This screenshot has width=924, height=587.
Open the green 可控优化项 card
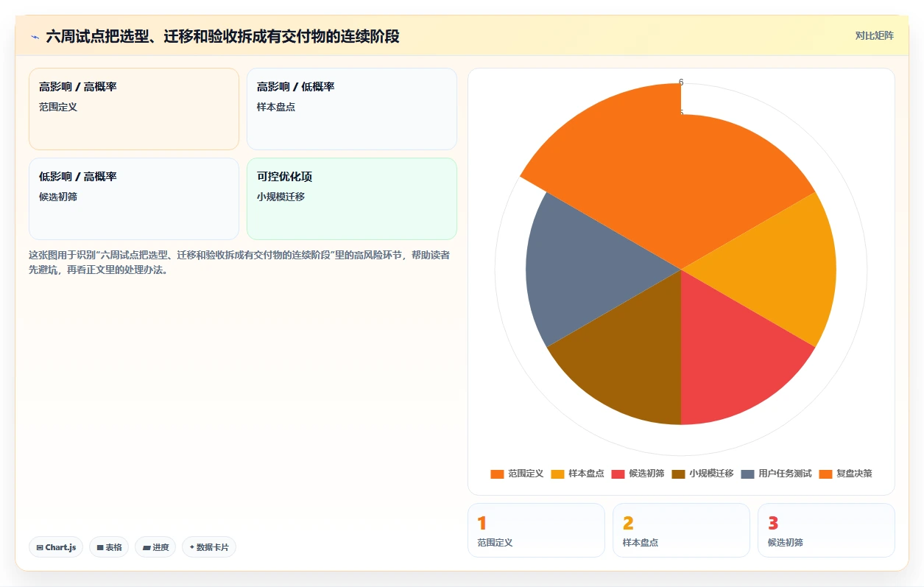[x=352, y=199]
